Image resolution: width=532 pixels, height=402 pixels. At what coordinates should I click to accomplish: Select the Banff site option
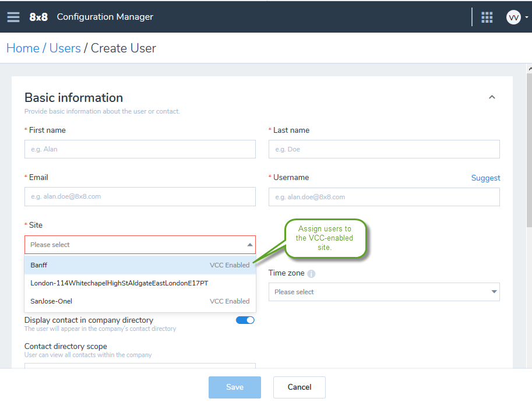tap(140, 265)
